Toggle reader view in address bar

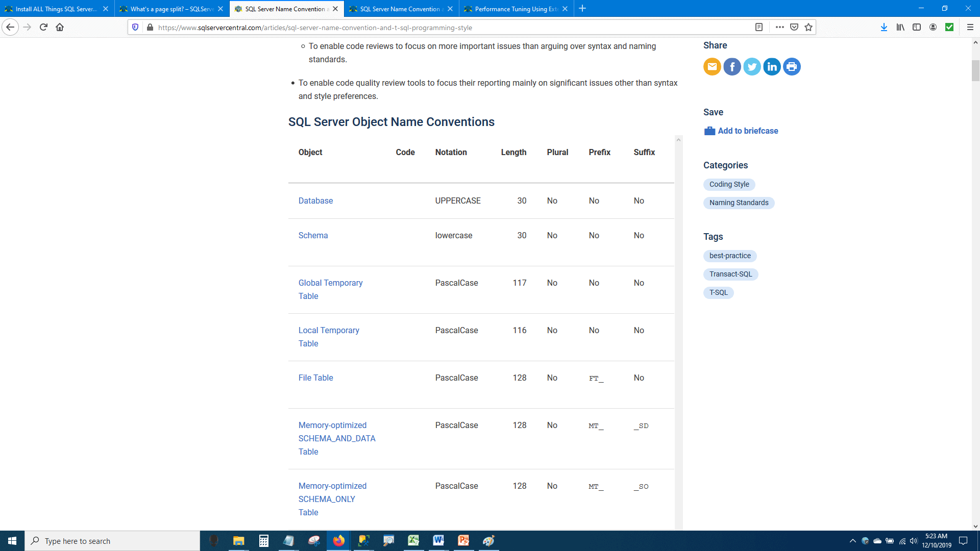click(759, 28)
